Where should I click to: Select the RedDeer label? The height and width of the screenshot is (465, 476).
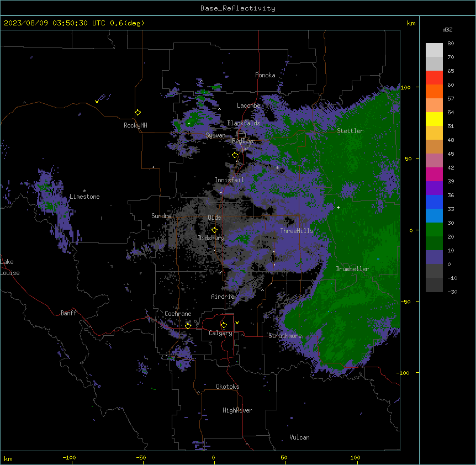(244, 141)
